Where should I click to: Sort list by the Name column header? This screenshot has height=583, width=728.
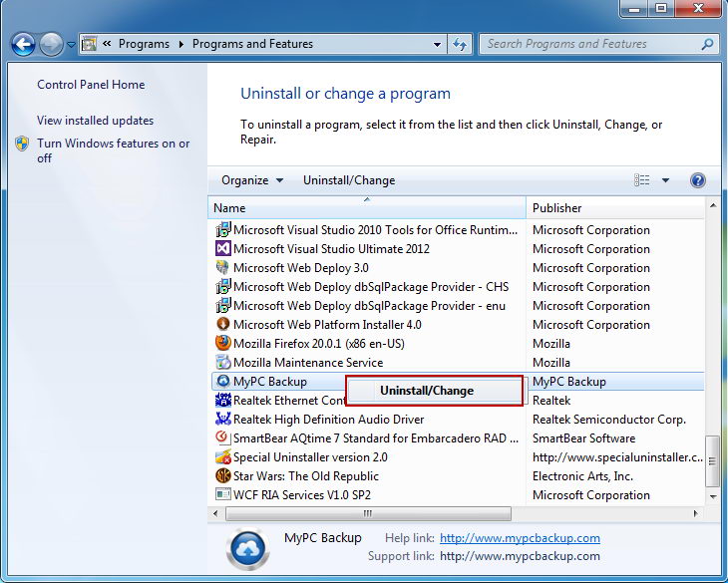coord(367,207)
